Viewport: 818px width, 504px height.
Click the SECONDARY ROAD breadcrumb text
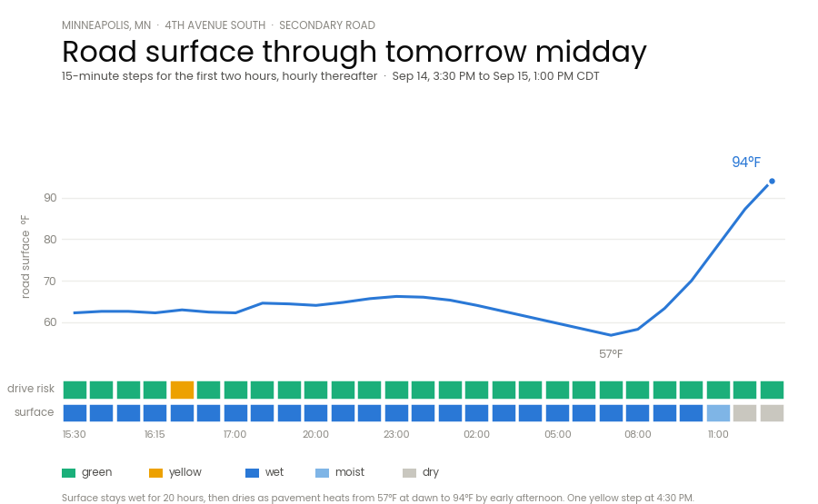coord(327,25)
